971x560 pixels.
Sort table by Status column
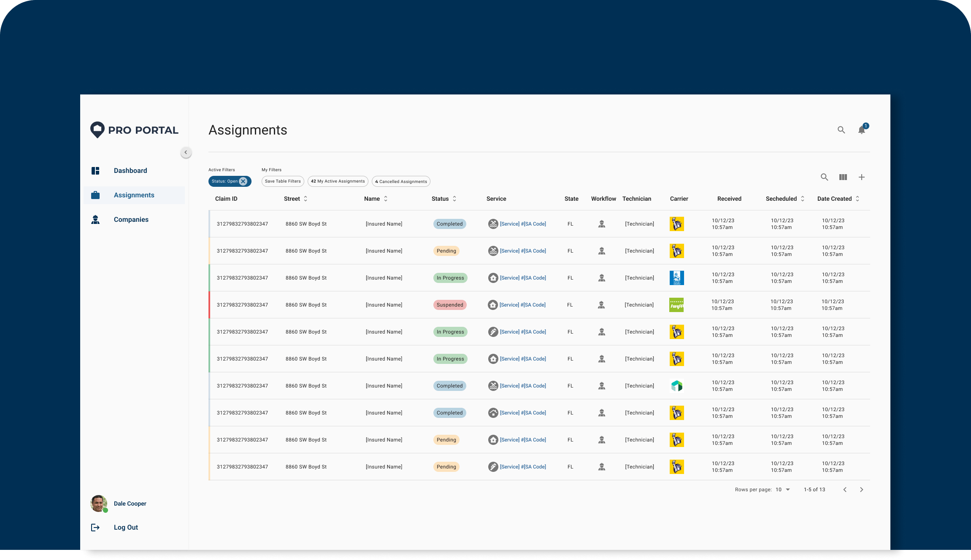point(454,199)
